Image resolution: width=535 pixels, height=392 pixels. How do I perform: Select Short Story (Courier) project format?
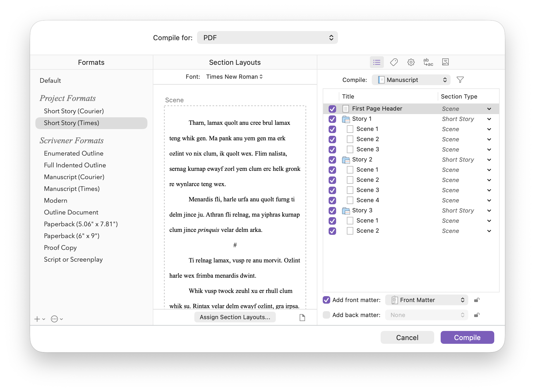tap(74, 111)
